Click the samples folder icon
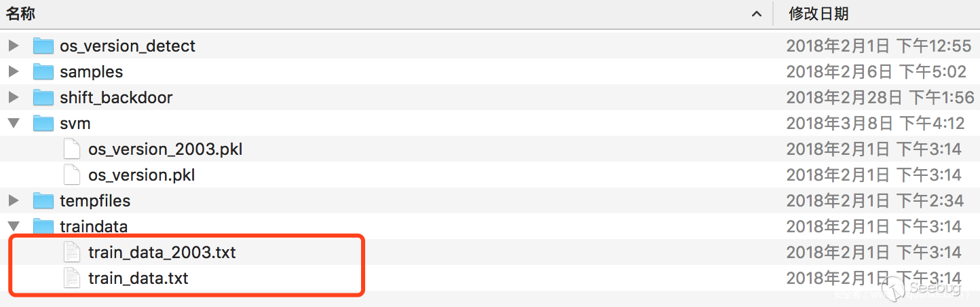 (x=43, y=72)
